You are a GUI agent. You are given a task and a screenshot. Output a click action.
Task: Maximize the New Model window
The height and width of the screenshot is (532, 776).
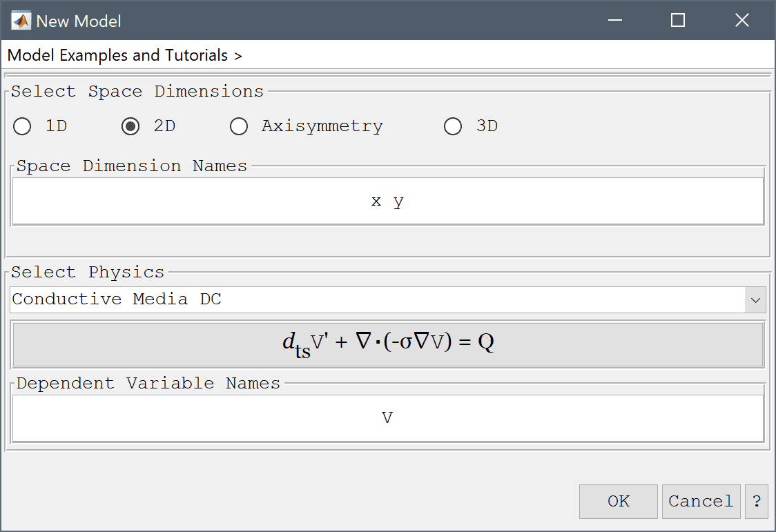pos(678,20)
